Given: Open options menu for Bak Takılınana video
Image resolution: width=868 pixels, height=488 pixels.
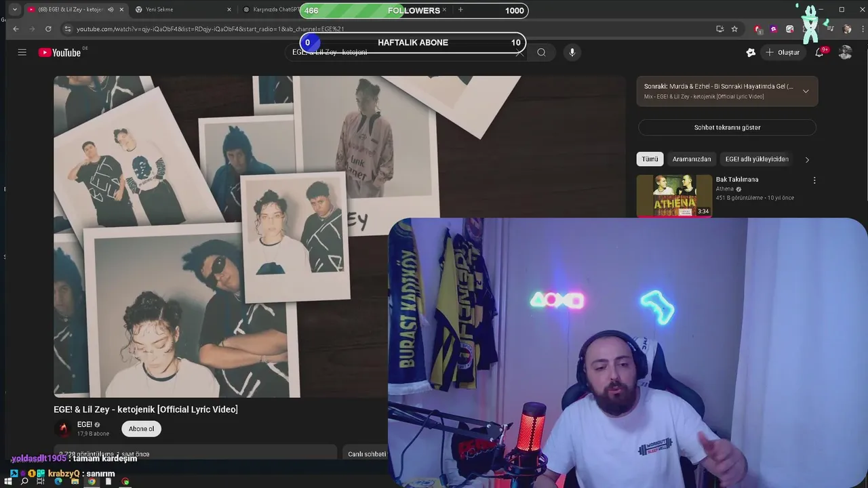Looking at the screenshot, I should 814,180.
